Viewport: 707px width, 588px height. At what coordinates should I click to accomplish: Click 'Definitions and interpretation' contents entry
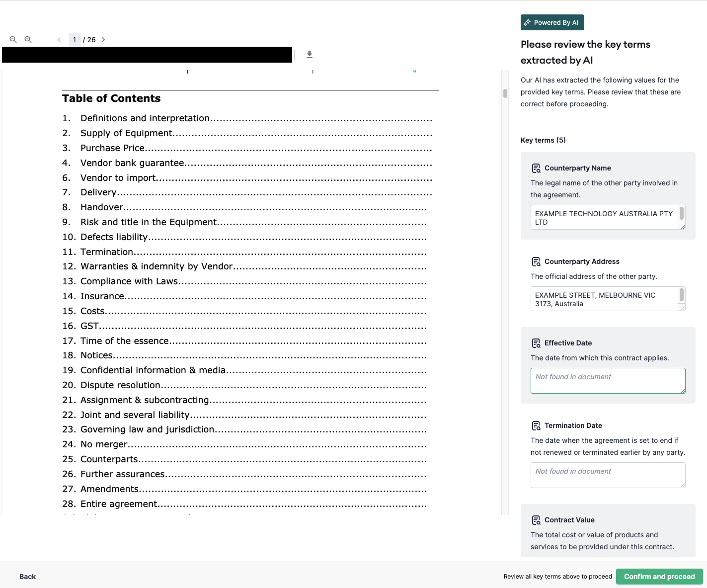pos(247,118)
